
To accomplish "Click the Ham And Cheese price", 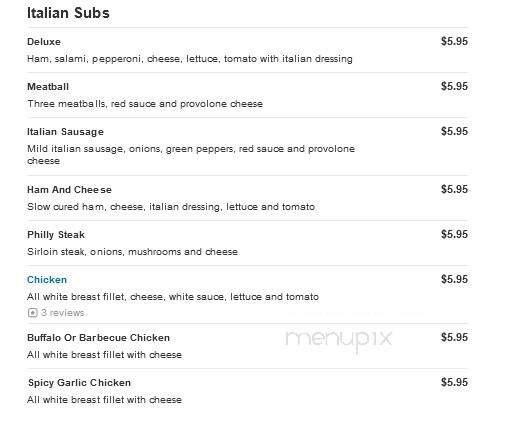I will [454, 189].
